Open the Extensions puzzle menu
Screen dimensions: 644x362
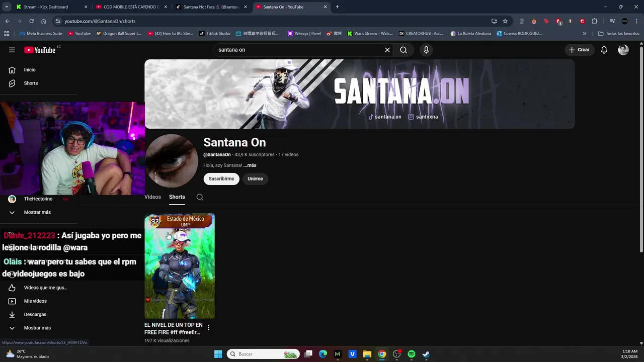[x=595, y=21]
